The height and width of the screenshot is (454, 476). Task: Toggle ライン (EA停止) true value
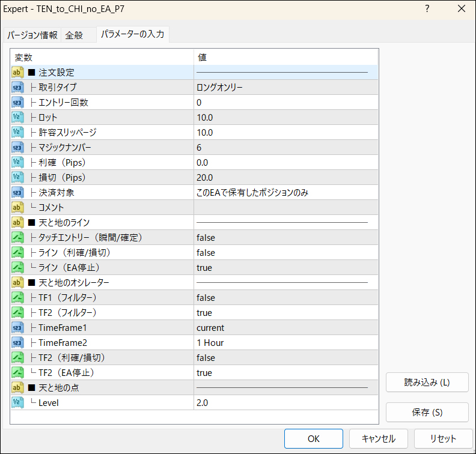pyautogui.click(x=285, y=267)
